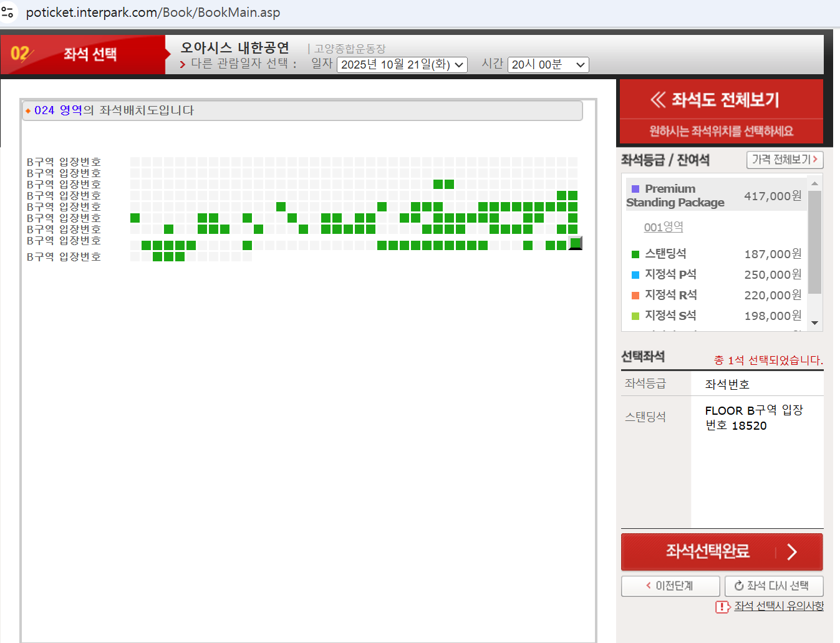Screen dimensions: 840x643
Task: Select 지정석 P석 grade label
Action: click(x=670, y=274)
